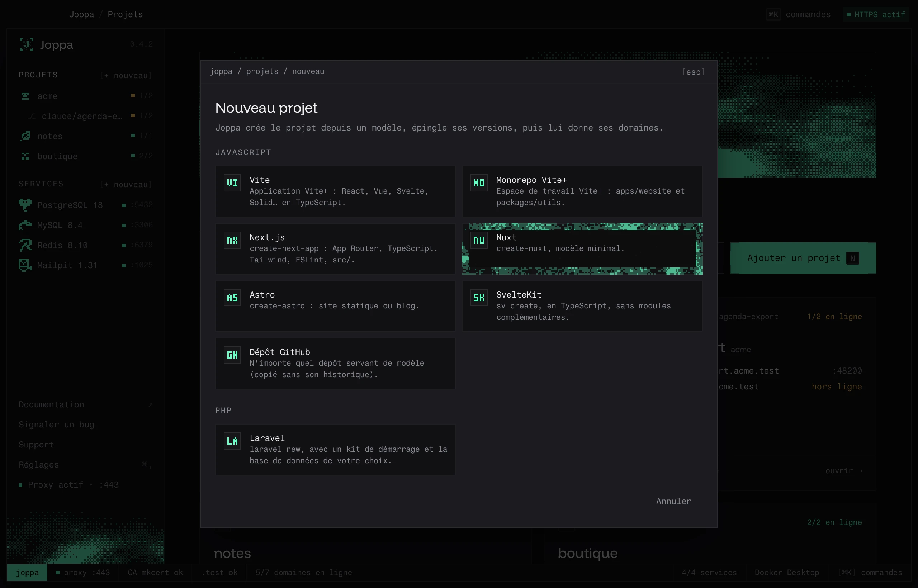The image size is (918, 588).
Task: Click the 'joppa' breadcrumb in dialog
Action: click(221, 71)
